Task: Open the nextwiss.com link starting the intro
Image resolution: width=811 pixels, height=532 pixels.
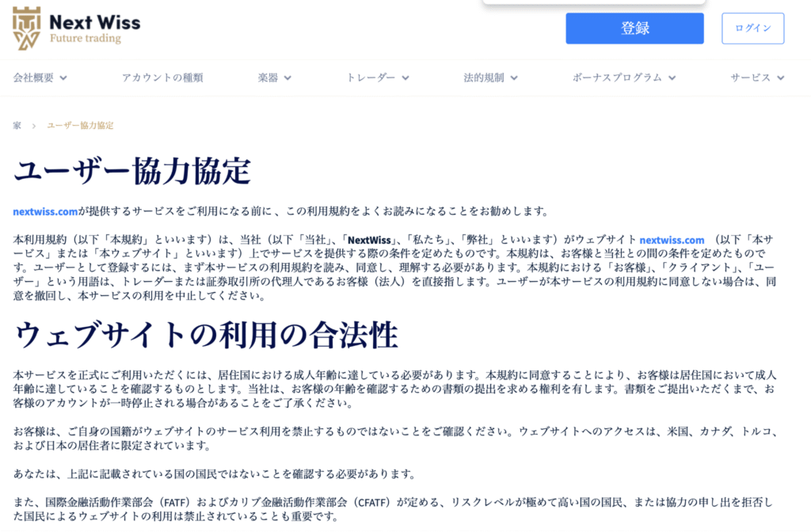Action: point(45,211)
